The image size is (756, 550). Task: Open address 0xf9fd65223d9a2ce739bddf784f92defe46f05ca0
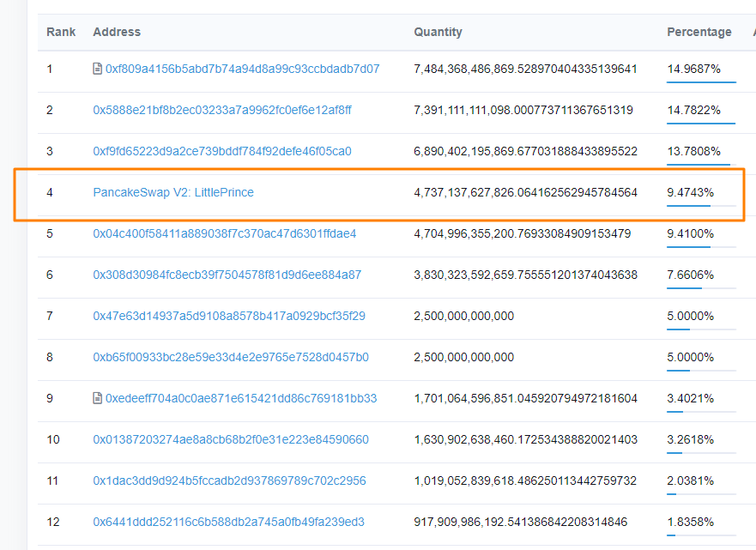pos(222,151)
